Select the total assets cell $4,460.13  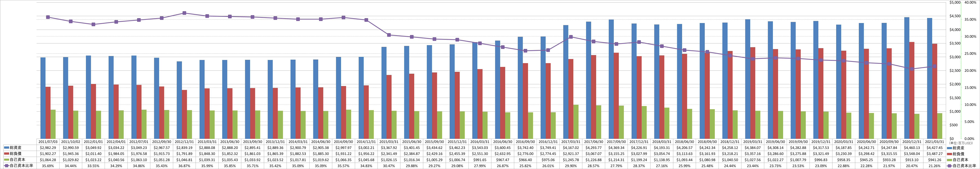pyautogui.click(x=912, y=148)
